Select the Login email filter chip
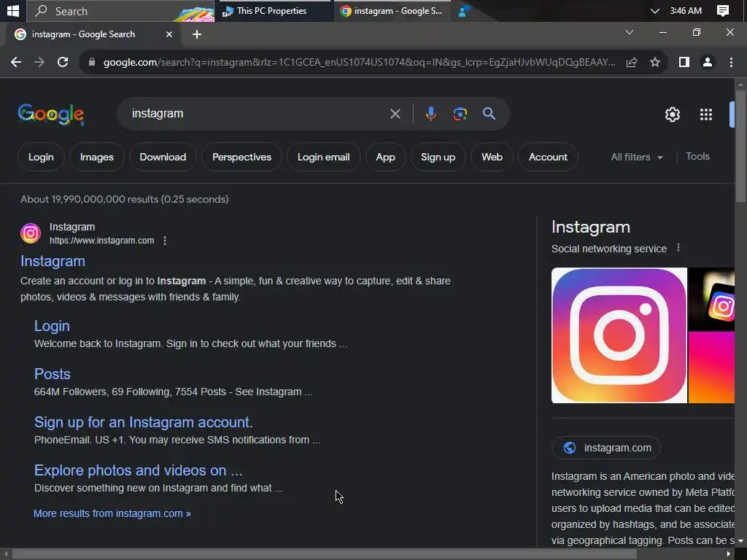This screenshot has width=747, height=560. (323, 157)
